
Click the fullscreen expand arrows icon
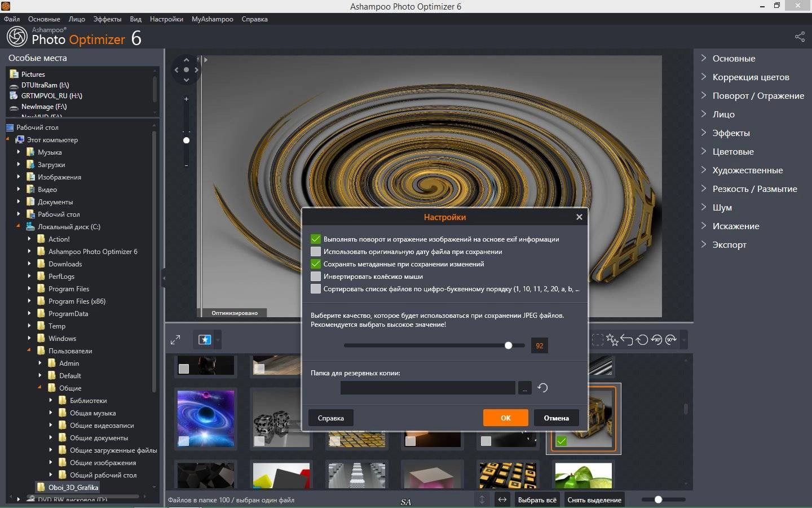(175, 340)
